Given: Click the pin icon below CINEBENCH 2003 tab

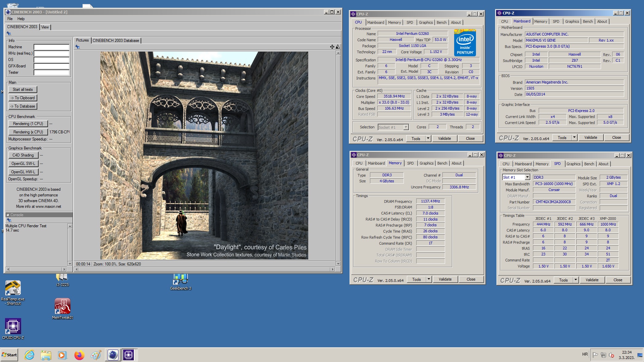Looking at the screenshot, I should (9, 34).
